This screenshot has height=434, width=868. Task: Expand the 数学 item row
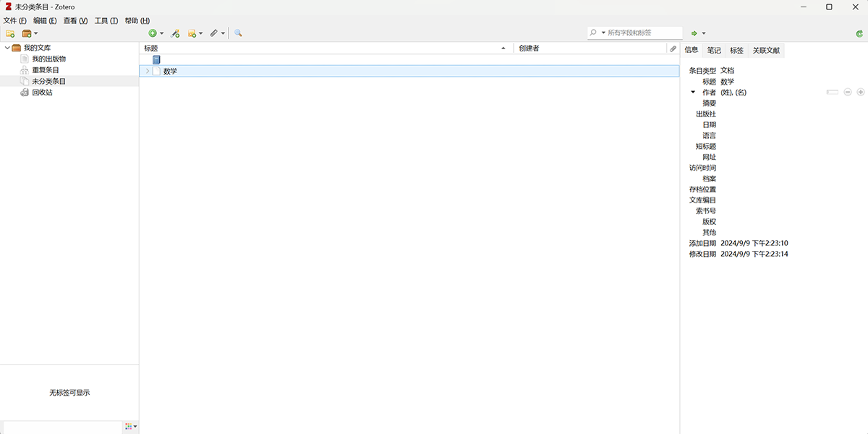click(147, 71)
